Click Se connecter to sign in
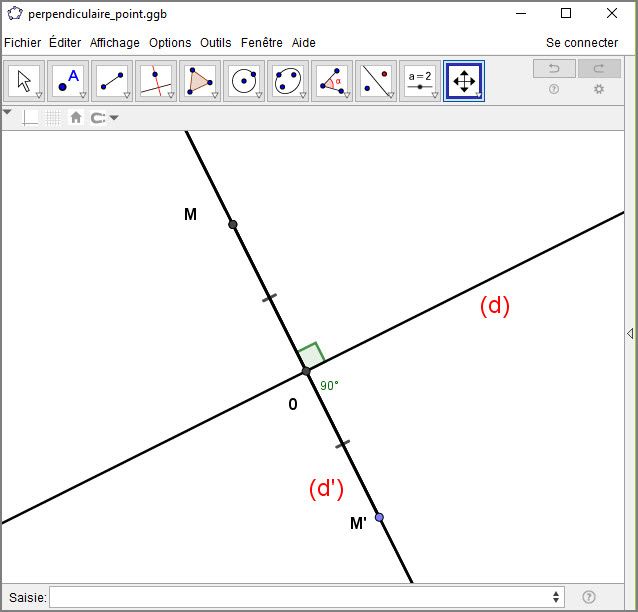This screenshot has width=638, height=612. click(x=582, y=42)
